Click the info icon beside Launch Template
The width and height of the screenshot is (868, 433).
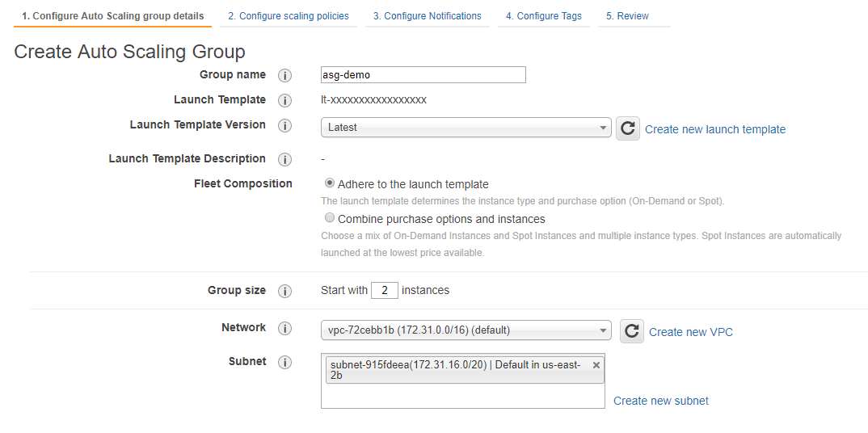coord(284,101)
